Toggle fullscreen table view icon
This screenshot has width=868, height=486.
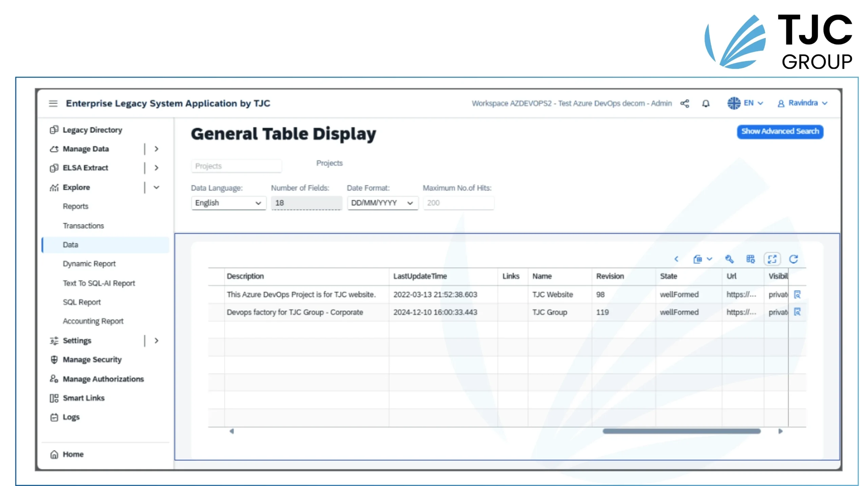[772, 259]
